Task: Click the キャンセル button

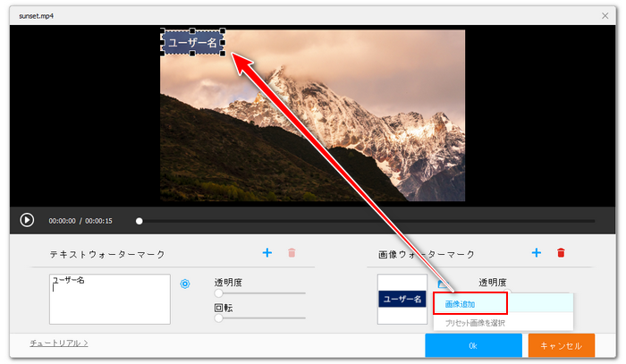Action: click(x=562, y=345)
